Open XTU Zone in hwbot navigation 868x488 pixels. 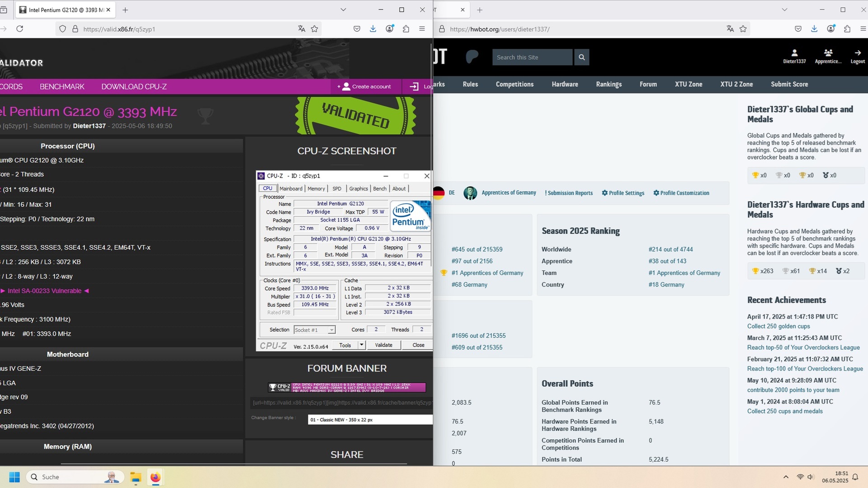[x=689, y=84]
